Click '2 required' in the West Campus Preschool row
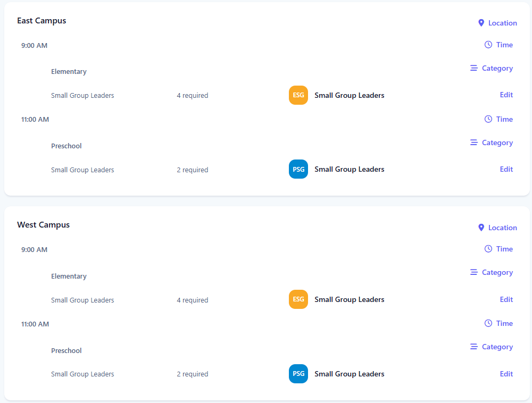The height and width of the screenshot is (403, 532). coord(193,374)
